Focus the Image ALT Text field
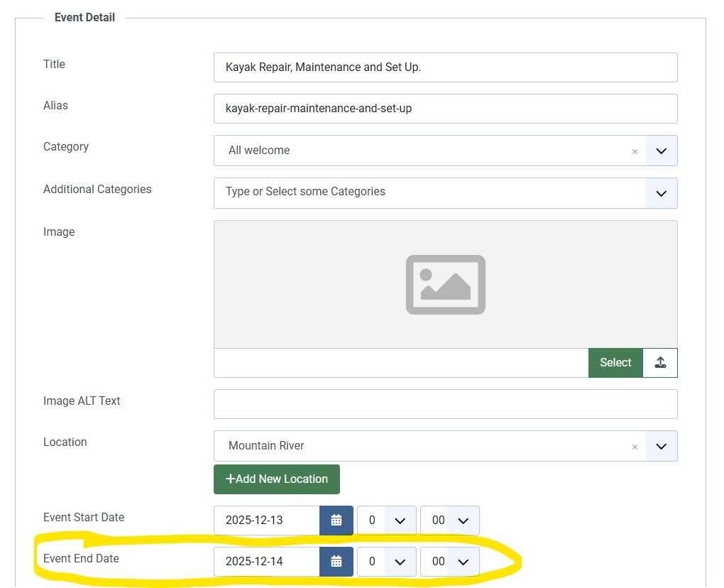The image size is (724, 588). click(x=445, y=404)
